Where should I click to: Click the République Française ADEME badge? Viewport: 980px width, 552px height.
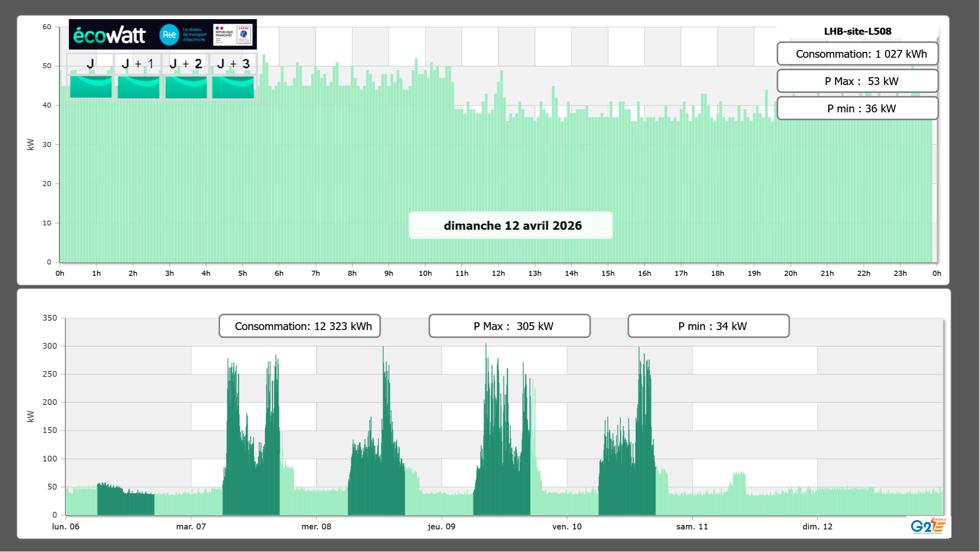point(233,35)
